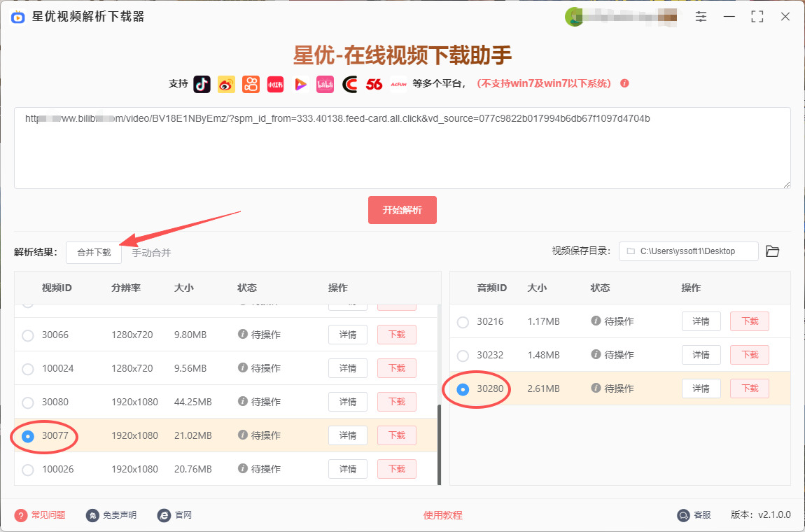Viewport: 805px width, 532px height.
Task: Select audio ID 30232 radio button
Action: tap(463, 356)
